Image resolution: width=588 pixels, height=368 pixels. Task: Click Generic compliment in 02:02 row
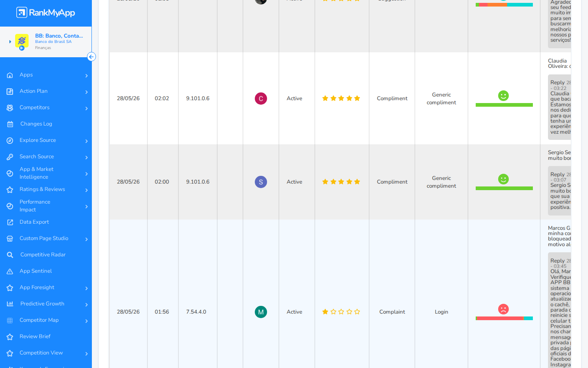tap(441, 99)
